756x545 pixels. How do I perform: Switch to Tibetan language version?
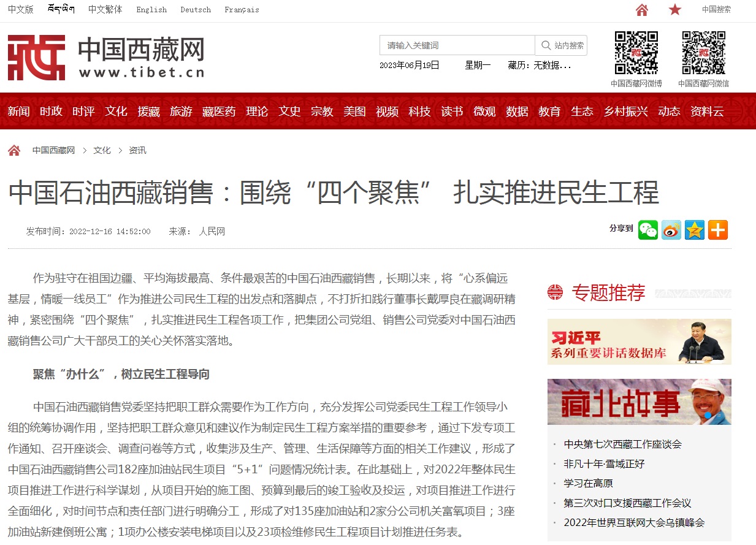click(x=61, y=9)
